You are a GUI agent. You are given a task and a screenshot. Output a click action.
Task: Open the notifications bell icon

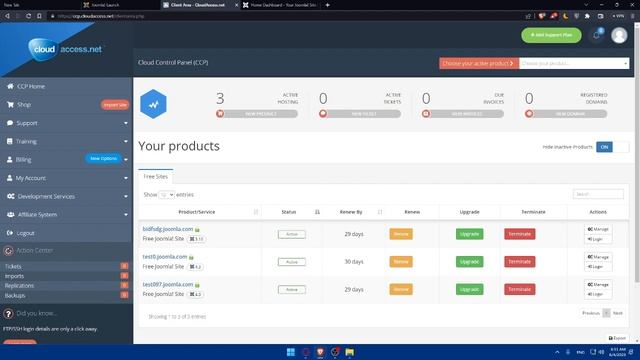[597, 35]
